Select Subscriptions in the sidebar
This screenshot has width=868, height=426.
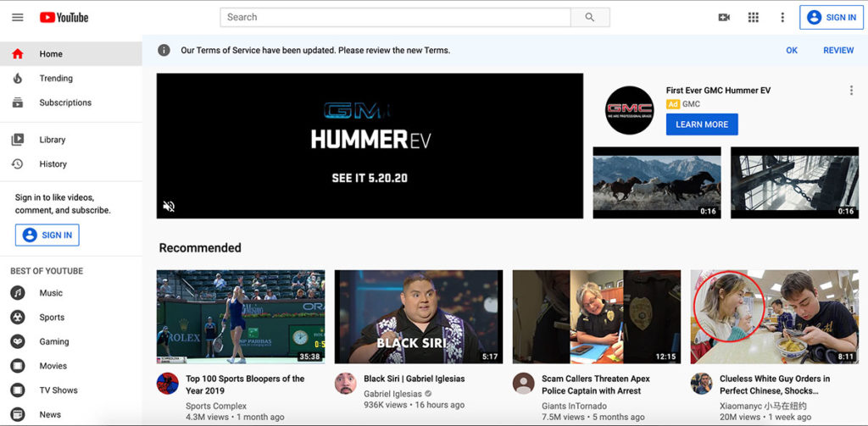point(71,102)
